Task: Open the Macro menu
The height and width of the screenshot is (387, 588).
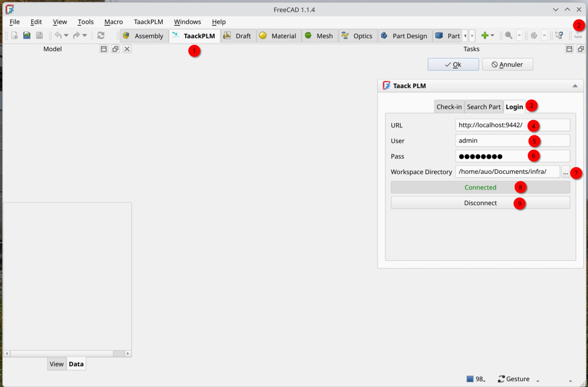Action: pos(113,22)
